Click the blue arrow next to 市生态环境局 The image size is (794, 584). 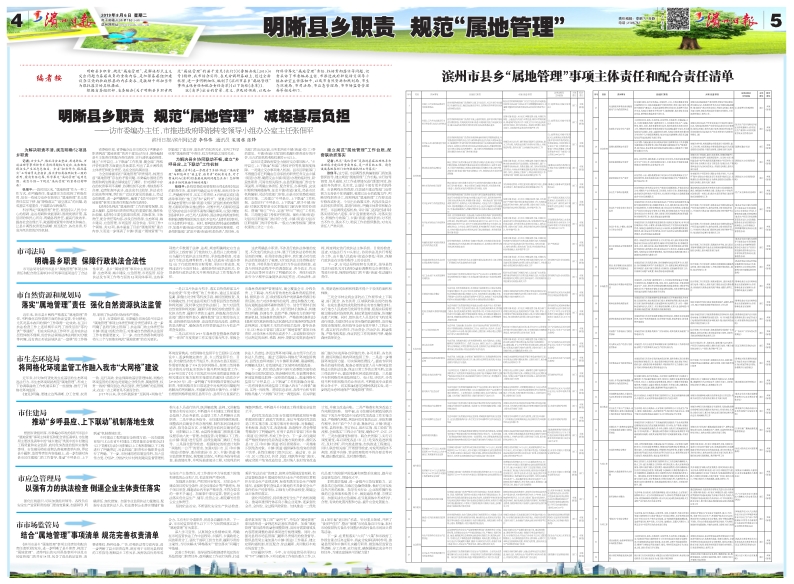coord(80,359)
